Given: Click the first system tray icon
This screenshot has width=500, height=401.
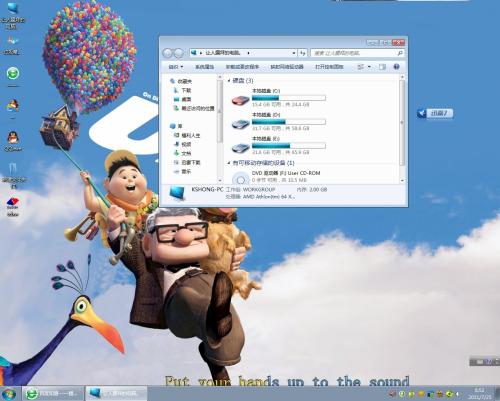Looking at the screenshot, I should [x=392, y=394].
